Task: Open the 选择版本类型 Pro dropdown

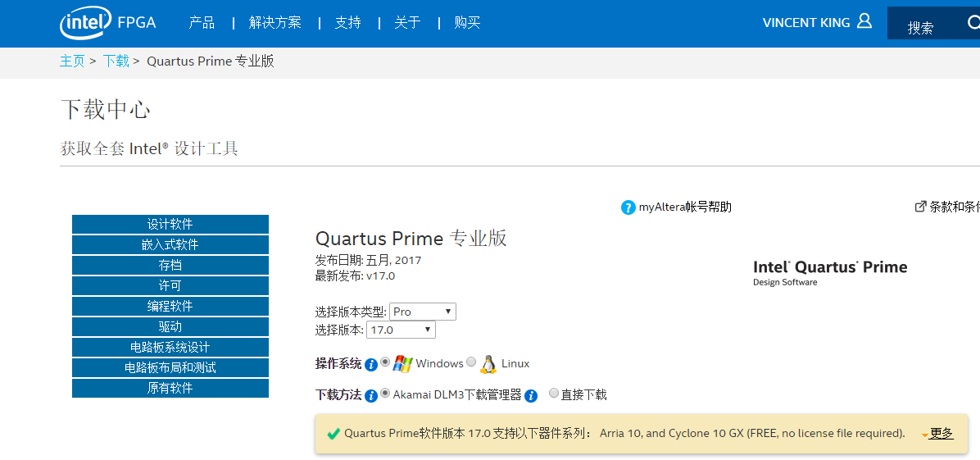Action: pyautogui.click(x=423, y=312)
